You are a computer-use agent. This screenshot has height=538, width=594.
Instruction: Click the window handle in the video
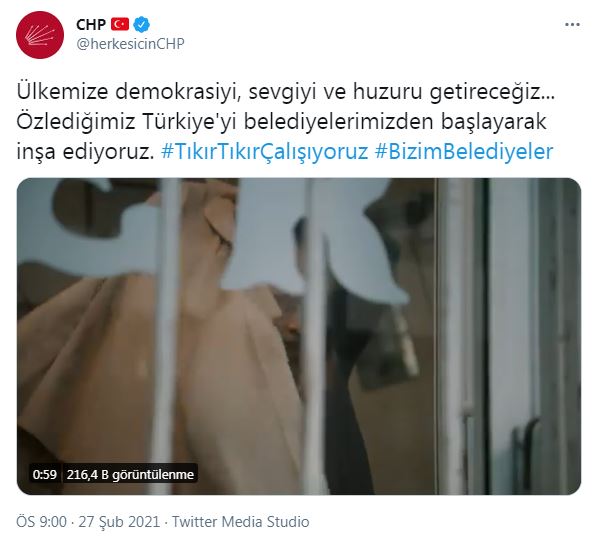tap(527, 447)
